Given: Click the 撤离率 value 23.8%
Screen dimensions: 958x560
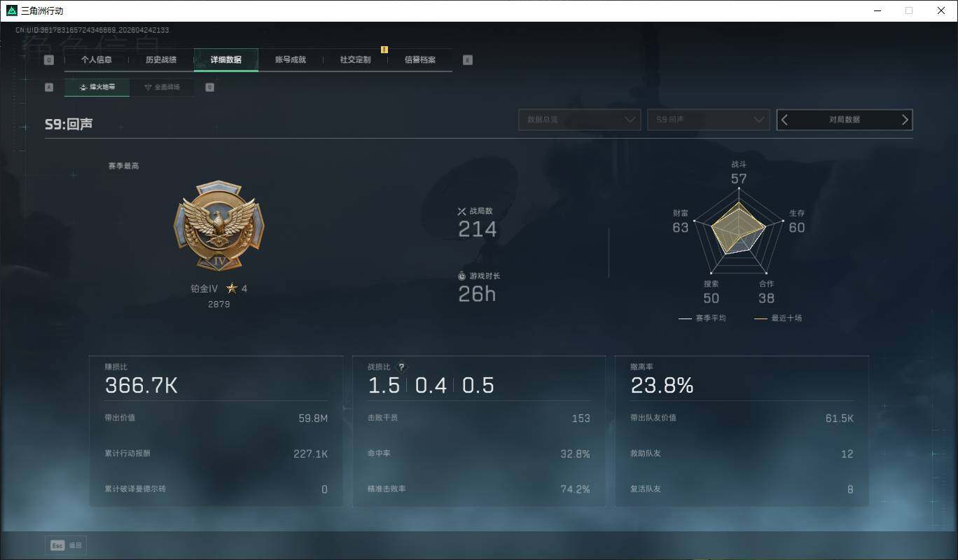Looking at the screenshot, I should 662,386.
